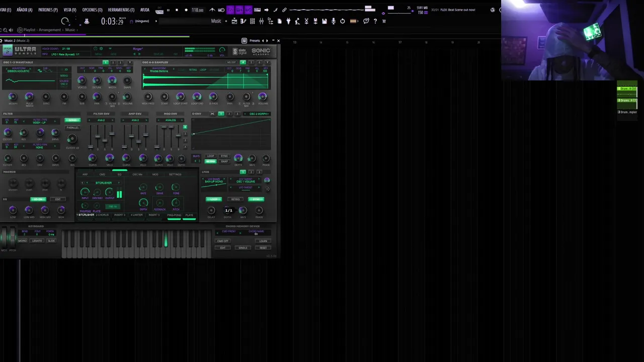
Task: Click the chord memory SINGLE button
Action: click(243, 247)
